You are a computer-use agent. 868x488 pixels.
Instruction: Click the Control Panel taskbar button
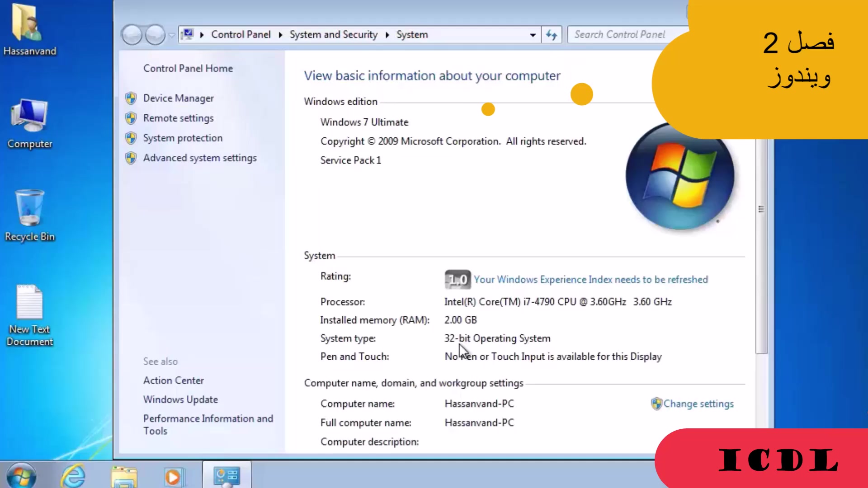[226, 475]
